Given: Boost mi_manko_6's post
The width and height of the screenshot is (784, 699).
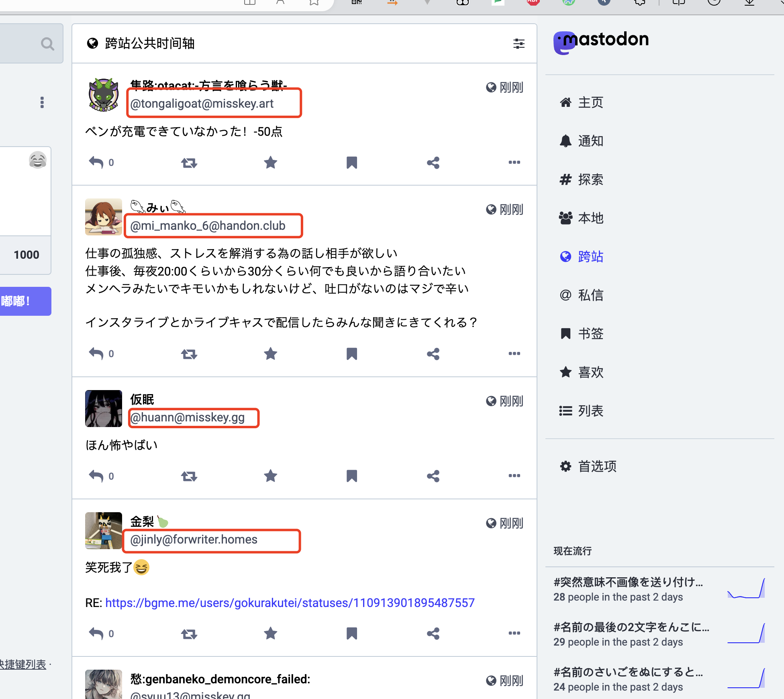Looking at the screenshot, I should [x=189, y=354].
